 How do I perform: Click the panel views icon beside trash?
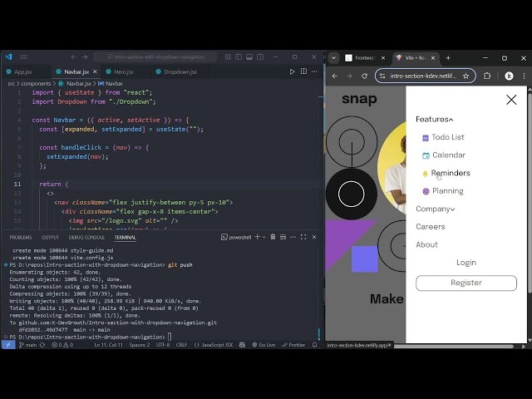(x=283, y=237)
